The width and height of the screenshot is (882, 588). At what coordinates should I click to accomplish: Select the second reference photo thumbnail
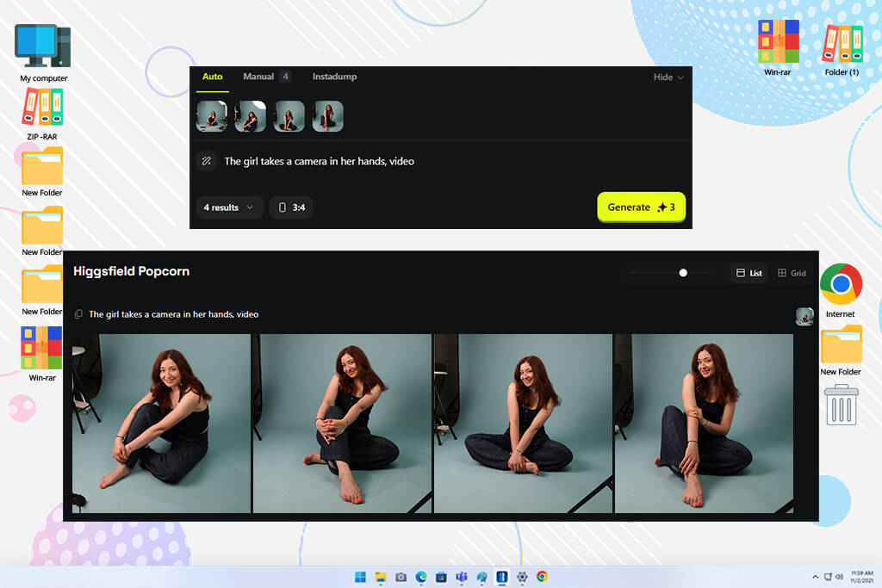point(251,116)
